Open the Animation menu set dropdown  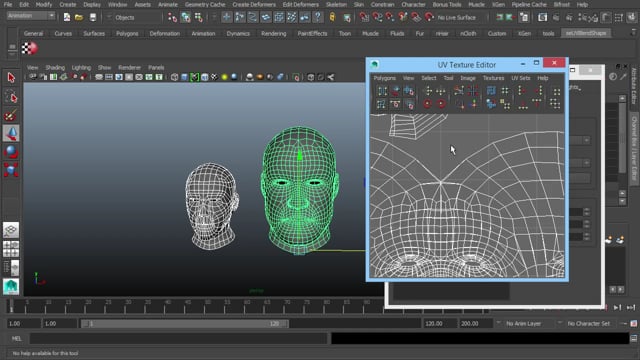coord(31,16)
